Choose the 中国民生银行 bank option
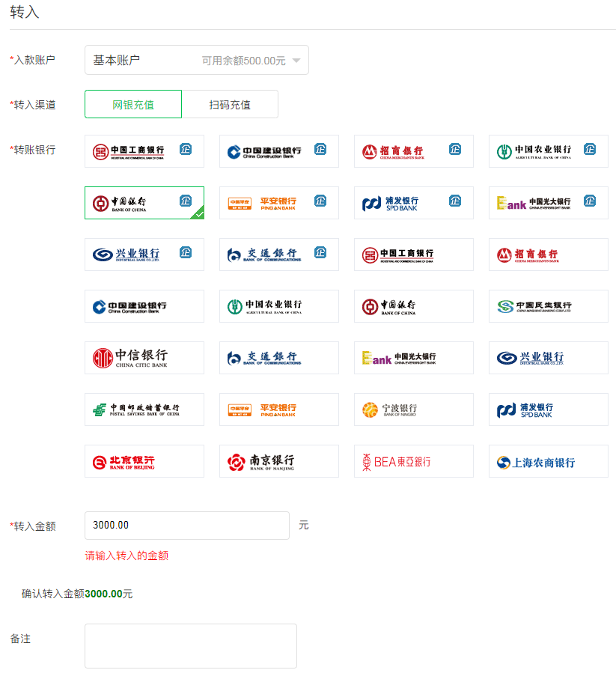The width and height of the screenshot is (616, 673). (549, 306)
